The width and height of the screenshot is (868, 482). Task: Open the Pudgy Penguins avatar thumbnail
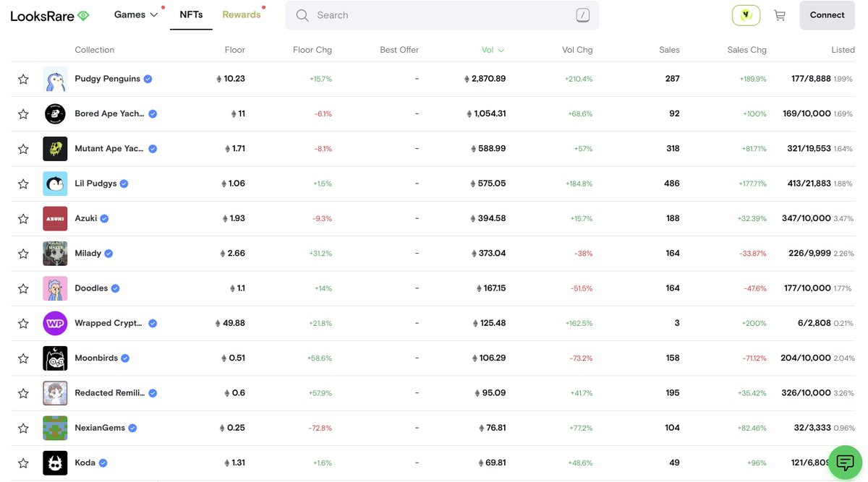pos(55,79)
